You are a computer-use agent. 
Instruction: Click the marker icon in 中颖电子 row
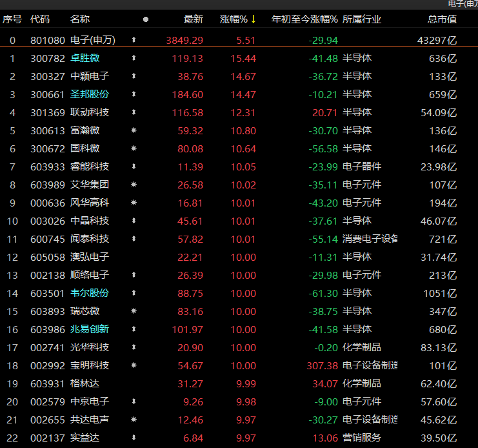point(134,76)
